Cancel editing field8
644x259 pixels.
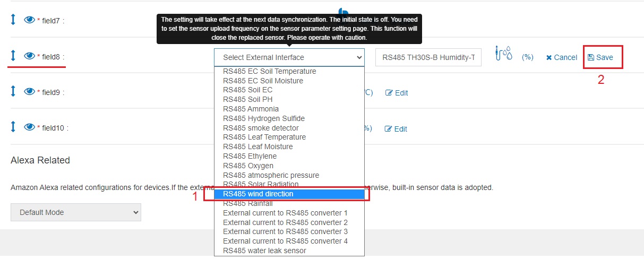click(561, 57)
